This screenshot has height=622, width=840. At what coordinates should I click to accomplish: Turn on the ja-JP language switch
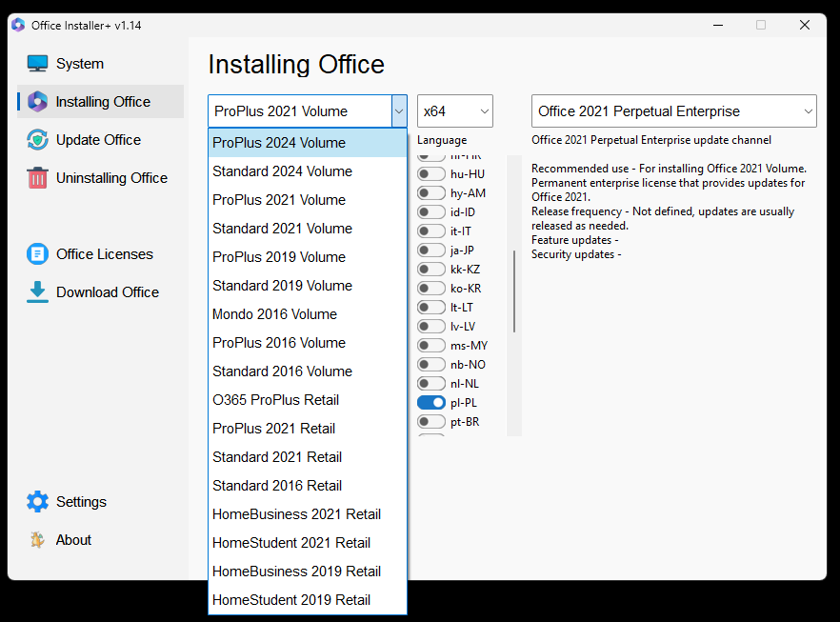[431, 251]
